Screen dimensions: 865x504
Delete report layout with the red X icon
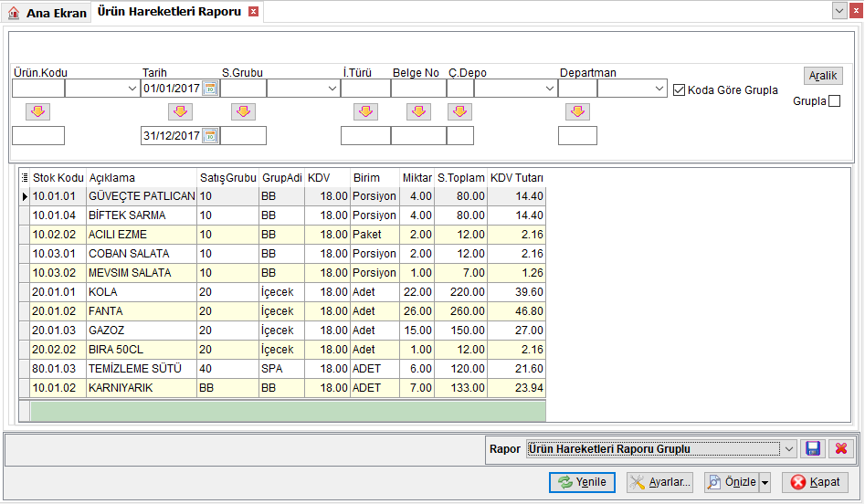(840, 449)
